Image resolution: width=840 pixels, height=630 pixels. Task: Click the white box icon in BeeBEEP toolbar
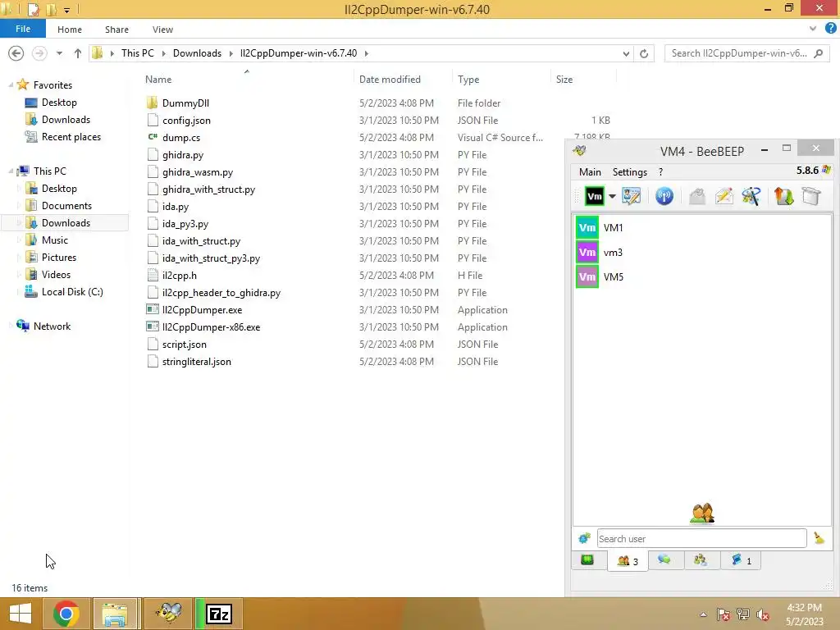pyautogui.click(x=811, y=196)
